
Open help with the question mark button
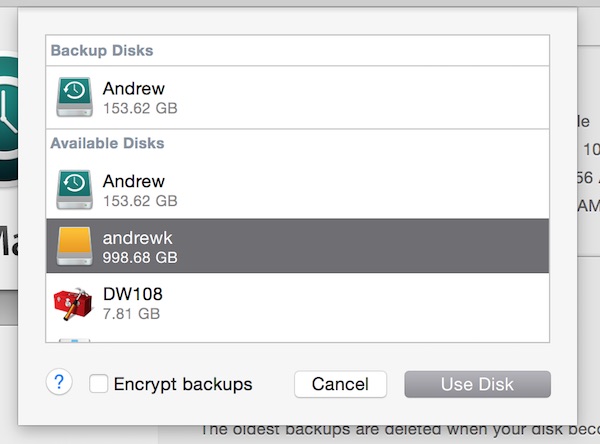pos(59,382)
